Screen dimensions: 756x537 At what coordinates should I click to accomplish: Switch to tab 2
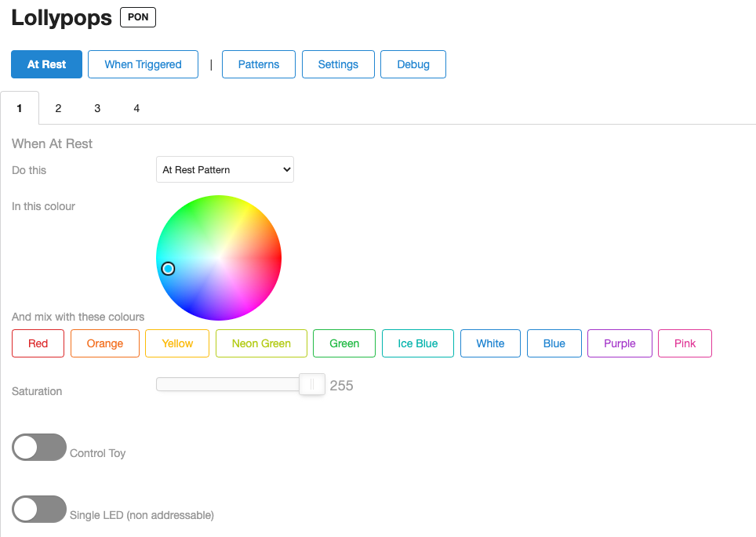point(58,108)
